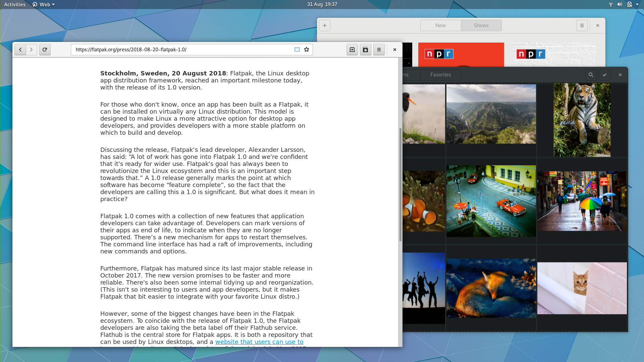The width and height of the screenshot is (644, 362).
Task: Open the tiger photo thumbnail
Action: click(582, 120)
